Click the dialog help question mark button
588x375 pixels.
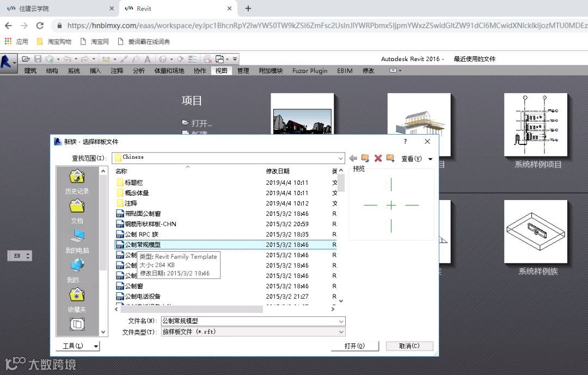[x=405, y=142]
